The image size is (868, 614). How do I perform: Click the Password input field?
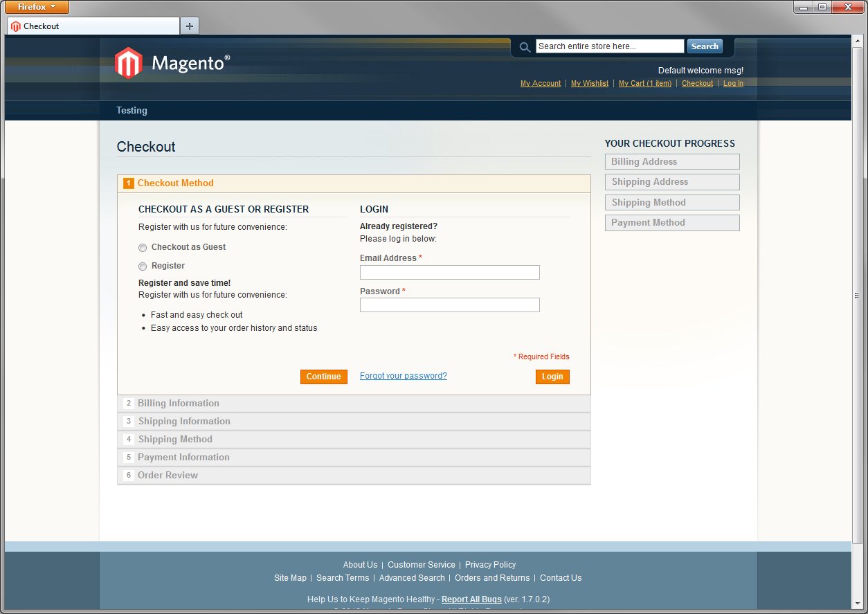pos(450,305)
